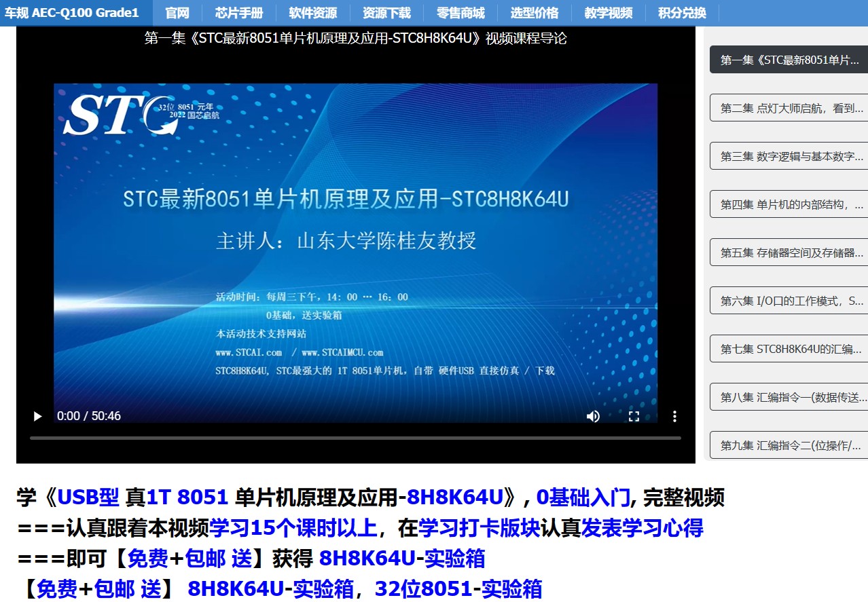Viewport: 868px width, 602px height.
Task: Open the 教学视频 menu item
Action: (x=609, y=13)
